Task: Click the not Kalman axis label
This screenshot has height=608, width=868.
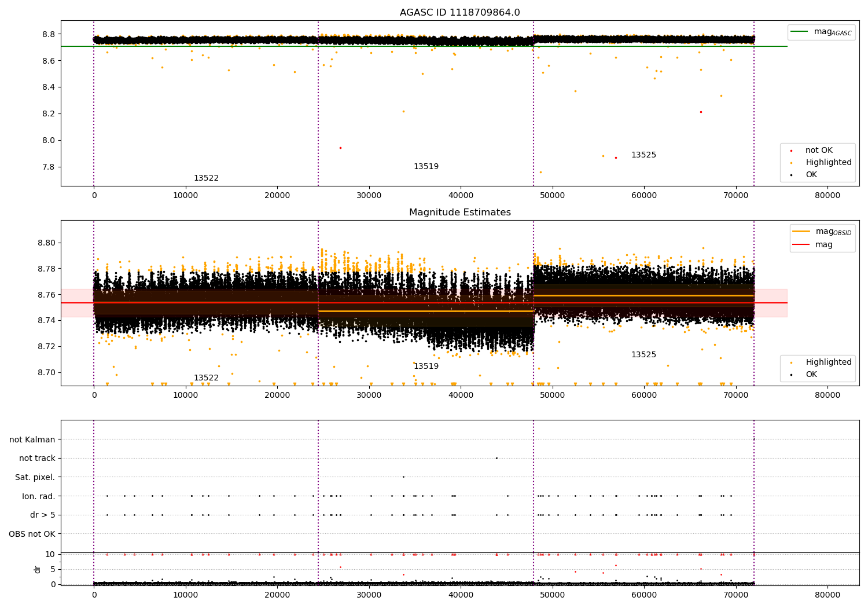Action: [32, 440]
